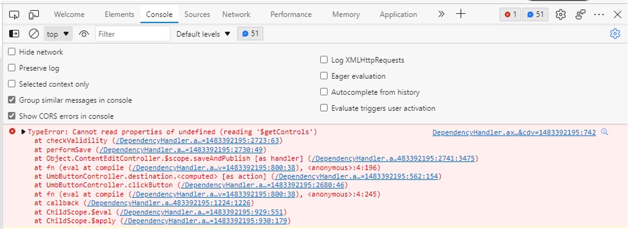Switch to the Elements tab
This screenshot has height=234, width=644.
click(x=119, y=14)
